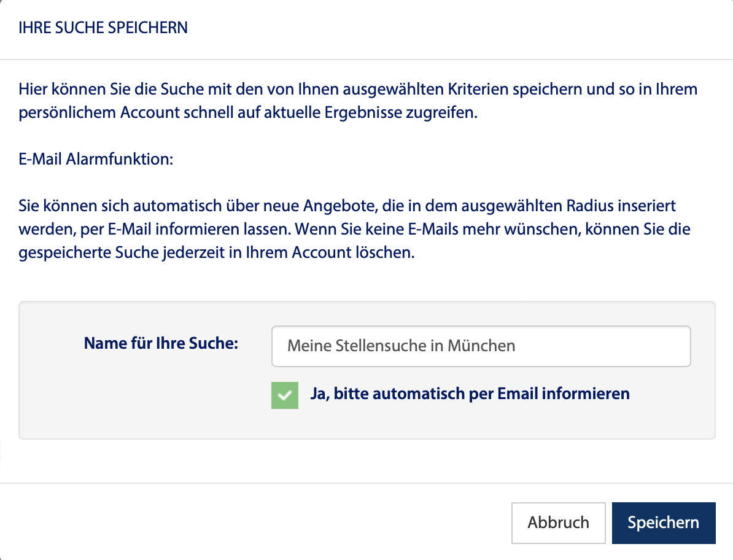Click the label next to the checkbox

(x=471, y=393)
